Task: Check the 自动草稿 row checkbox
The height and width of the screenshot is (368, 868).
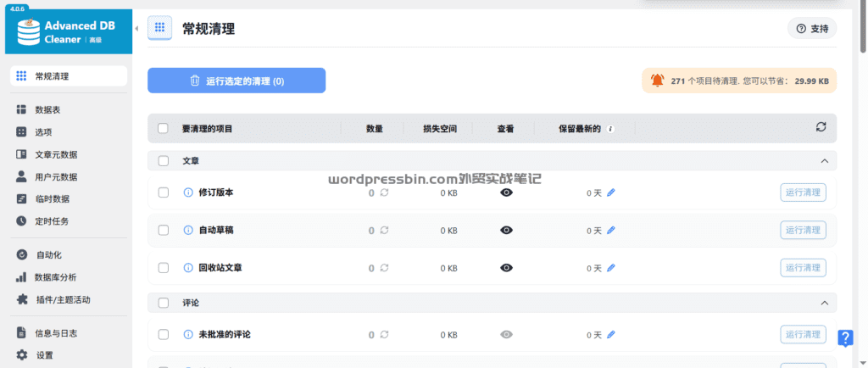Action: pyautogui.click(x=164, y=230)
